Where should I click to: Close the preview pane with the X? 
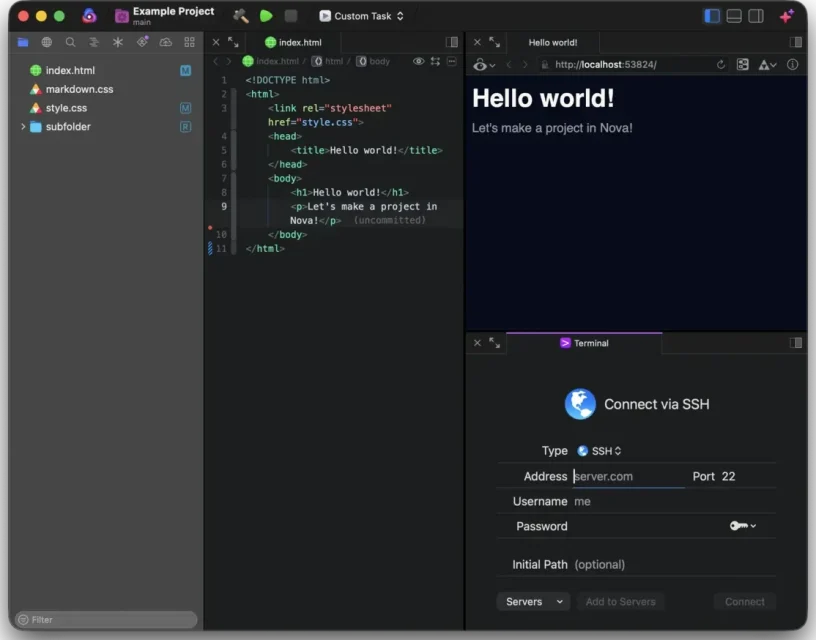[477, 42]
